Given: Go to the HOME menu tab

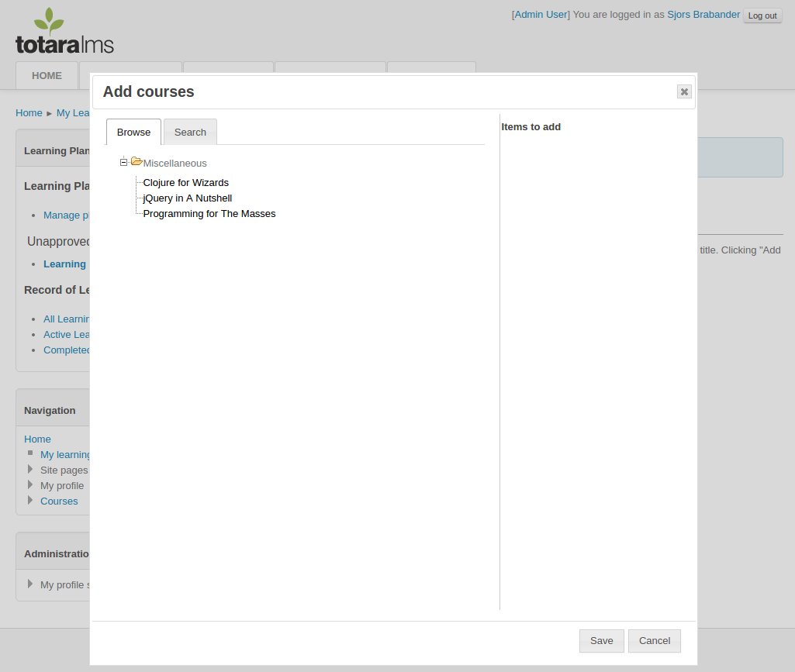Looking at the screenshot, I should (x=47, y=76).
